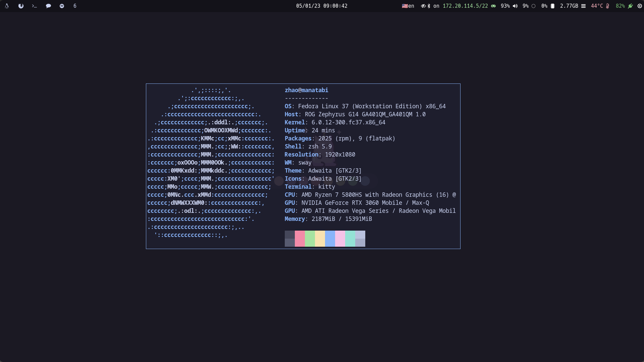Open the Linux penguin workspace icon
Image resolution: width=644 pixels, height=362 pixels.
pyautogui.click(x=7, y=6)
